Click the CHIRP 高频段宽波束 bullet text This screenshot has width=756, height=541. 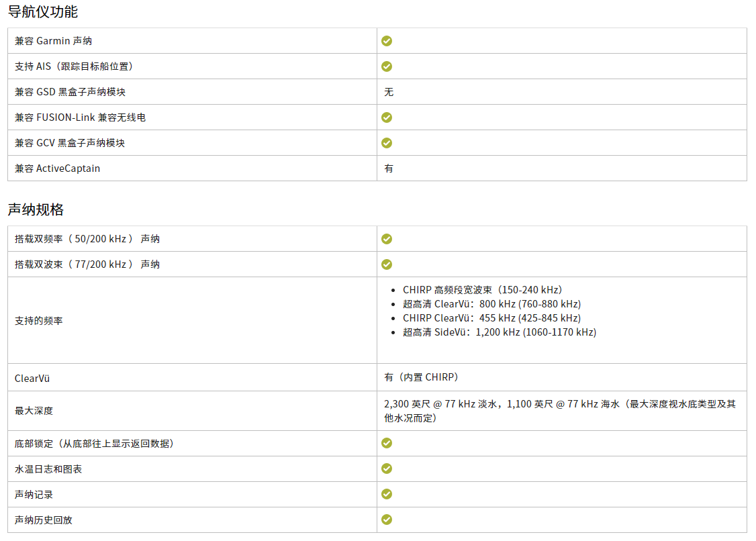click(x=483, y=290)
